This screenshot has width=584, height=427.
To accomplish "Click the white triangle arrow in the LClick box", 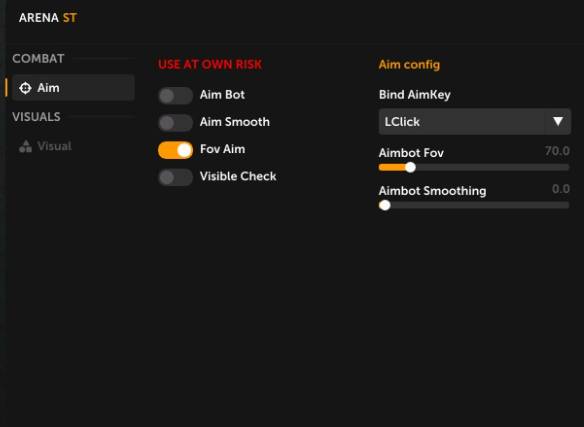I will coord(558,121).
